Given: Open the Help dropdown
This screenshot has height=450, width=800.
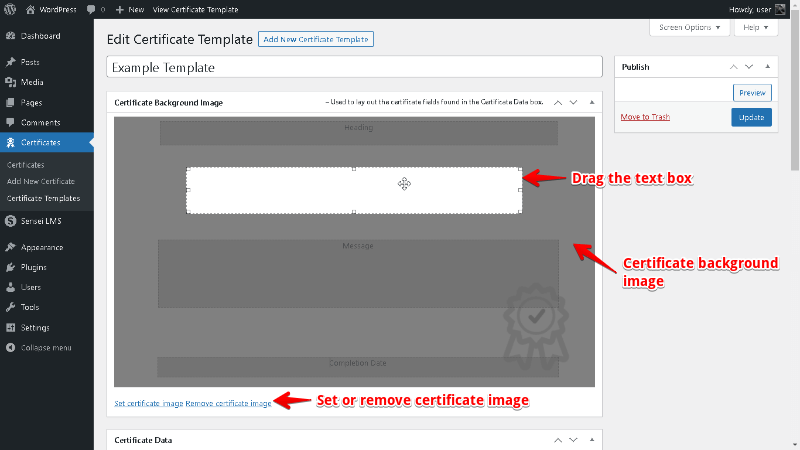Looking at the screenshot, I should click(756, 28).
